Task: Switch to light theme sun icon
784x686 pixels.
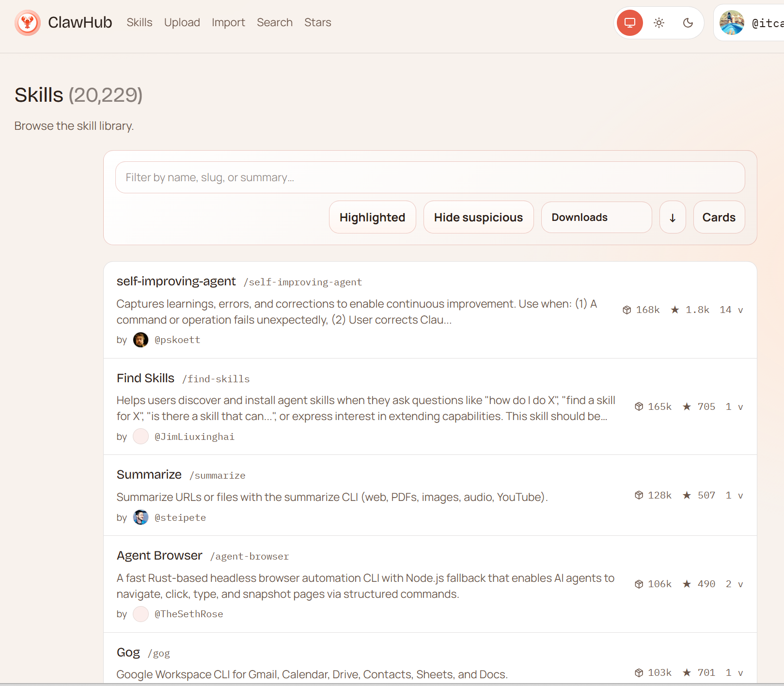Action: click(659, 23)
